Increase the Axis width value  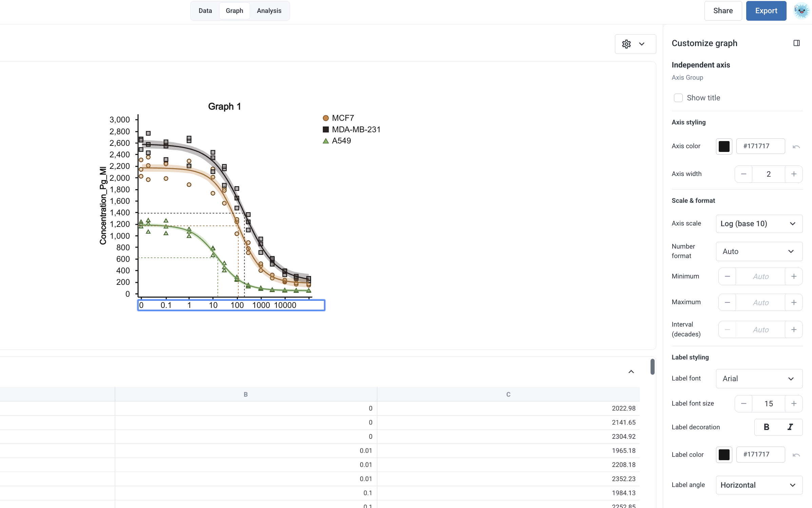(x=794, y=174)
